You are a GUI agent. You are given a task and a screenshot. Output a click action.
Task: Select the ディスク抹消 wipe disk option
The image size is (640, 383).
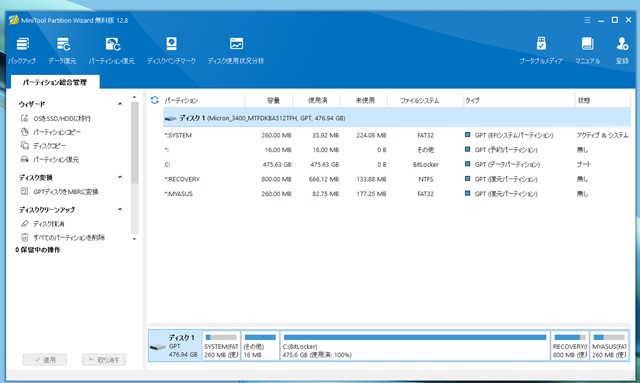point(42,224)
